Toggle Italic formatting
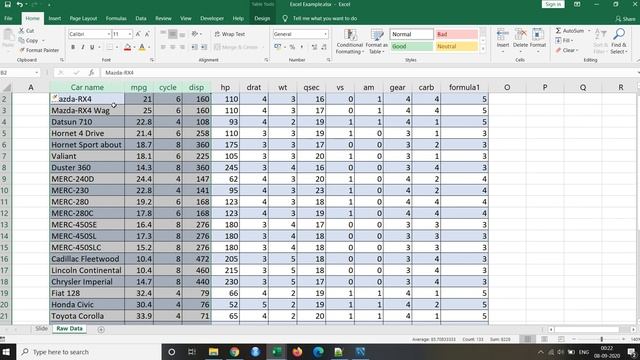 click(82, 47)
